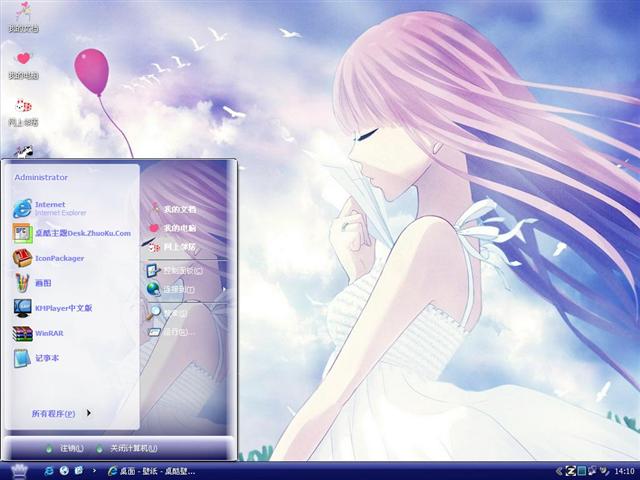This screenshot has width=640, height=480.
Task: Open the 运行 (Run) dialog
Action: (x=171, y=332)
